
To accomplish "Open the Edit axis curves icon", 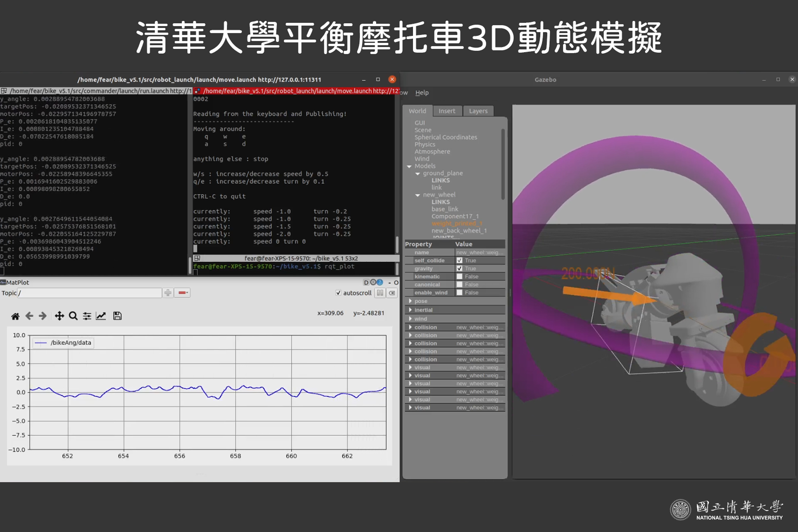I will [x=101, y=316].
